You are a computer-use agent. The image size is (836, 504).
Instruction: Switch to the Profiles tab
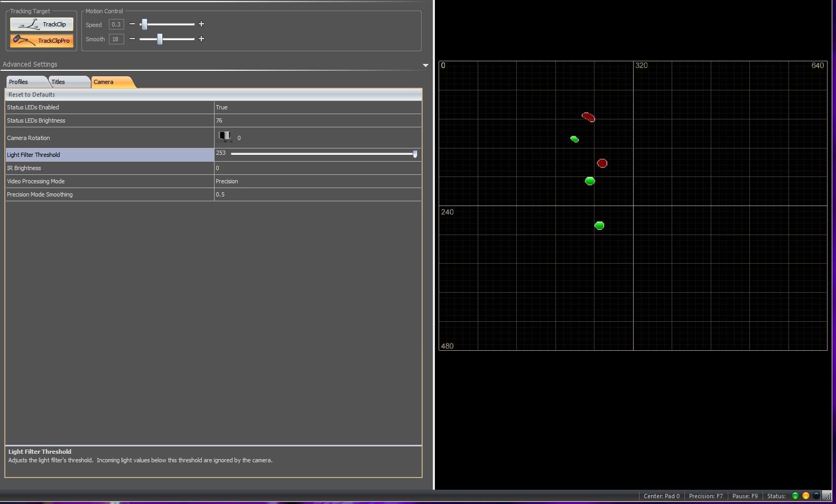[x=25, y=82]
